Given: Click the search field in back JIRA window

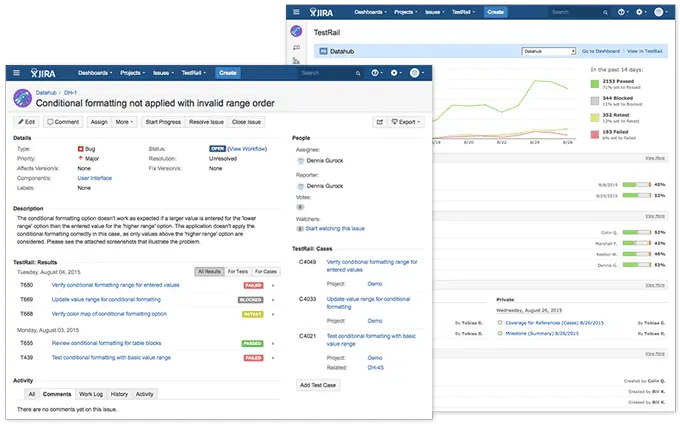Looking at the screenshot, I should coord(578,12).
